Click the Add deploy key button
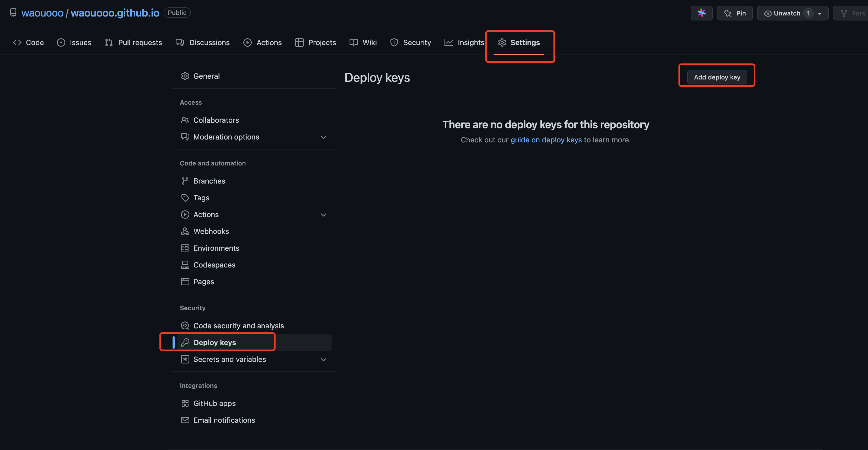The width and height of the screenshot is (868, 450). point(717,77)
